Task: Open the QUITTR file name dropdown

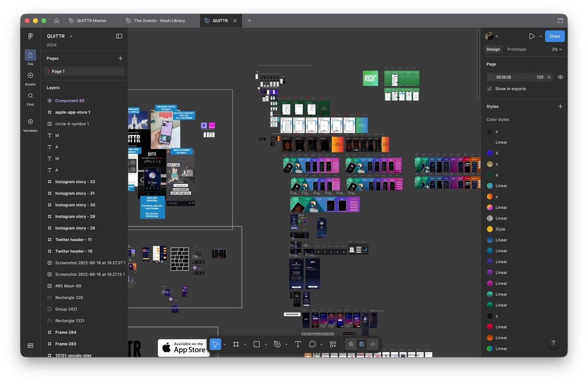Action: pyautogui.click(x=71, y=36)
